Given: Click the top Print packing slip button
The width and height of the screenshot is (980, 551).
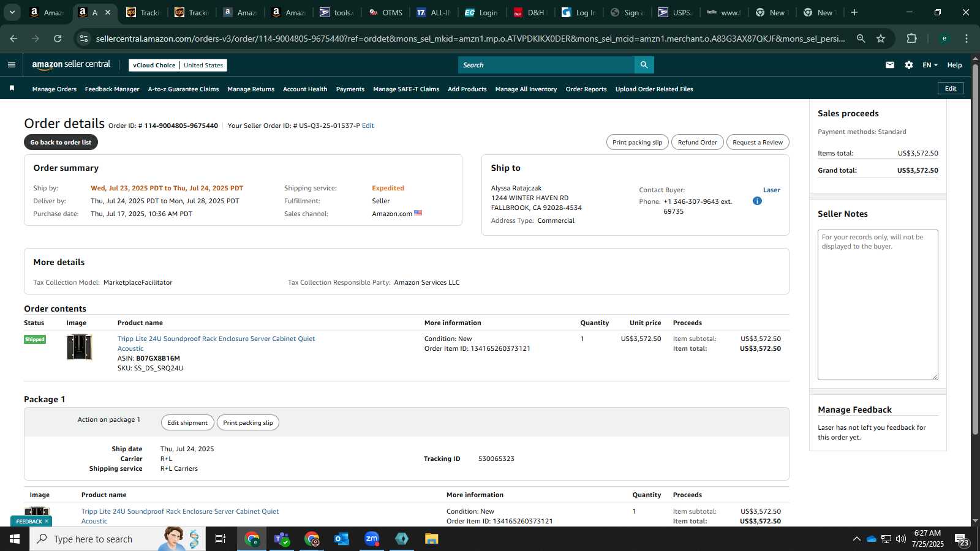Looking at the screenshot, I should tap(637, 142).
